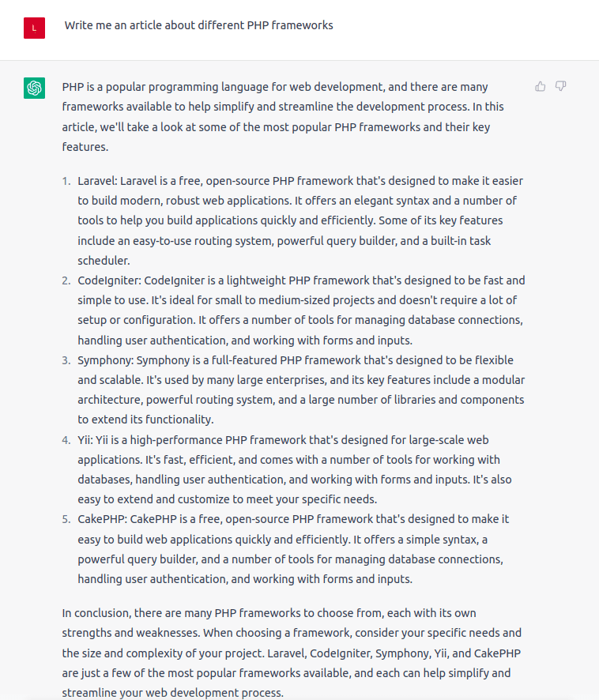The image size is (599, 700).
Task: Click list number 2 marker
Action: coord(66,280)
